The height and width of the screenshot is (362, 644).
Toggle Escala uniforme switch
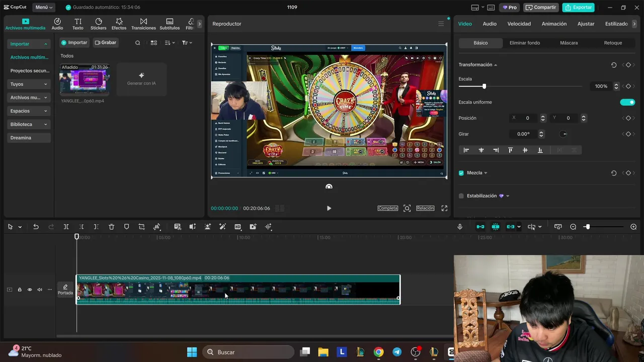pos(627,102)
